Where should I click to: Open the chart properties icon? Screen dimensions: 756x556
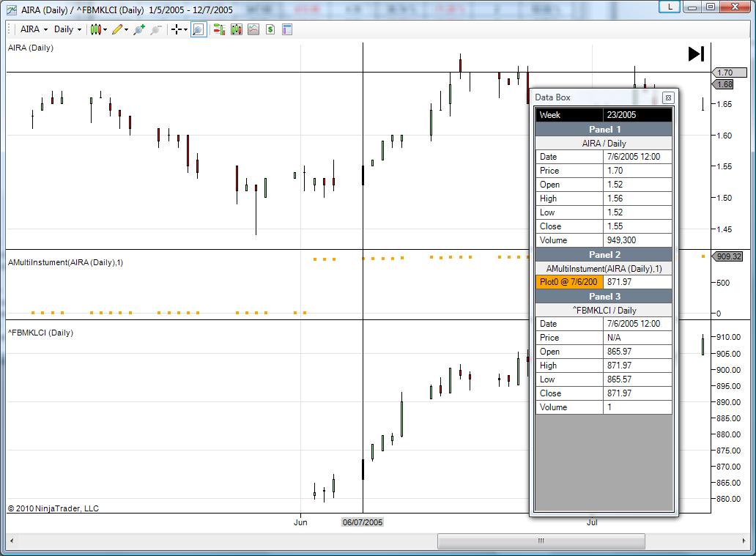(287, 29)
